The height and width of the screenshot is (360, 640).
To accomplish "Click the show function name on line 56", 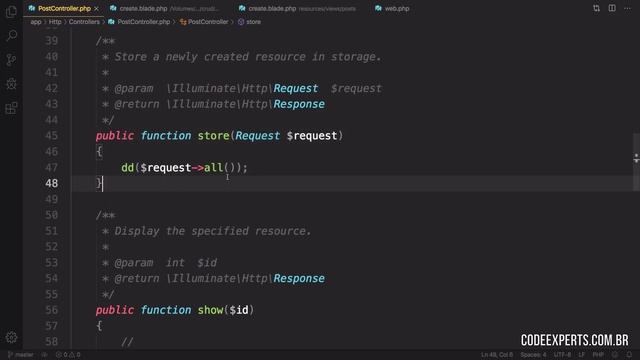I will click(210, 310).
